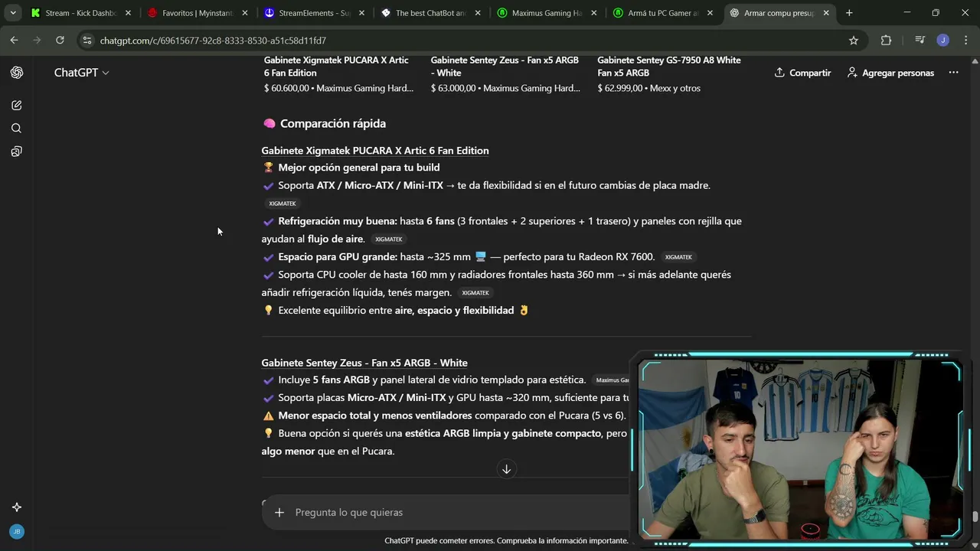Open Gabinete Sentey Zeus Fan x5 ARGB heading link

[364, 363]
